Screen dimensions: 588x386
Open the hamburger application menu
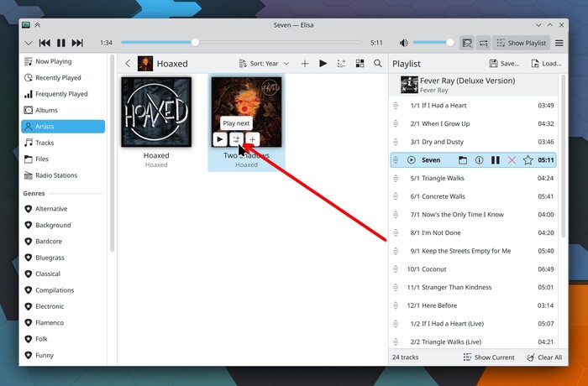tap(559, 43)
